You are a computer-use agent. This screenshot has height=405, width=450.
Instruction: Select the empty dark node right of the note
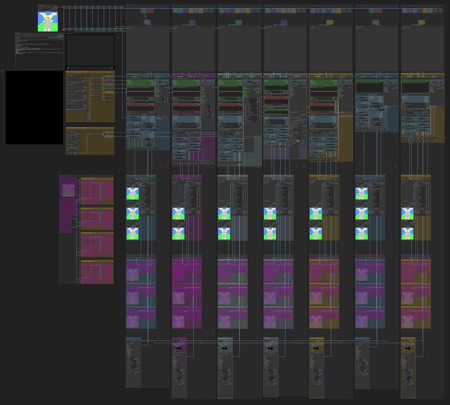[90, 51]
